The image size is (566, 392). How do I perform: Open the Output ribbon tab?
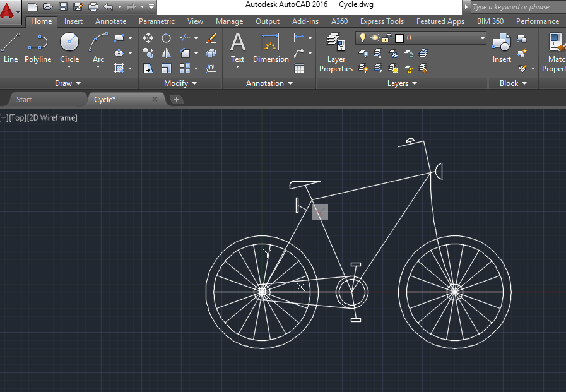point(268,21)
